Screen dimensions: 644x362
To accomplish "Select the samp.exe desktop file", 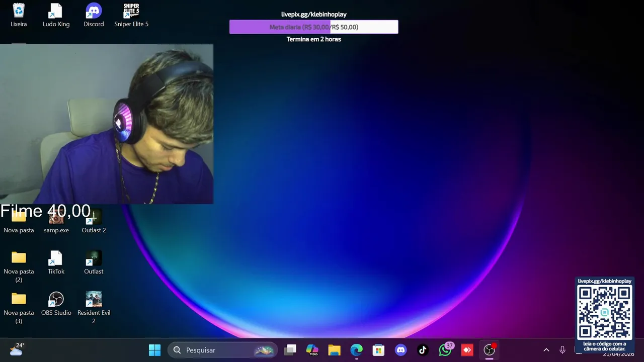I will tap(56, 222).
